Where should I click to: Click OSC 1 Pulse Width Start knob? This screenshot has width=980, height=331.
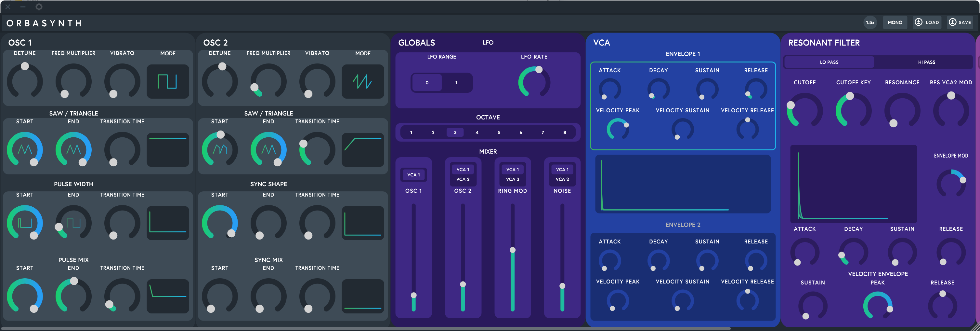click(25, 222)
